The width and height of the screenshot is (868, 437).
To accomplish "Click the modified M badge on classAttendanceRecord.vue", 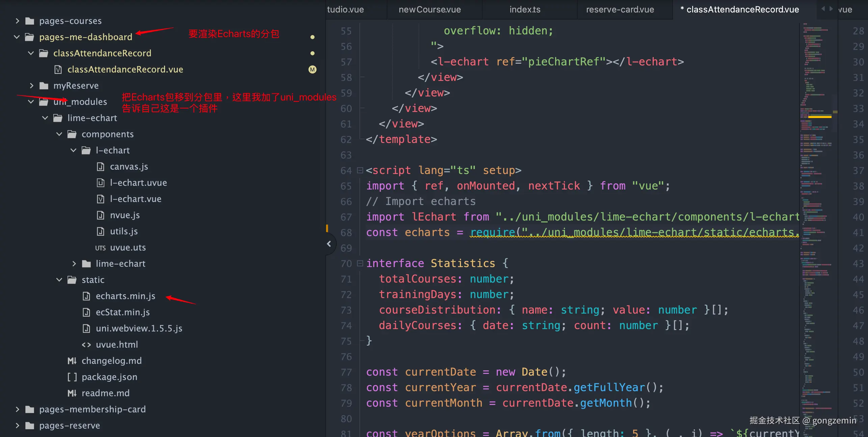I will click(313, 69).
